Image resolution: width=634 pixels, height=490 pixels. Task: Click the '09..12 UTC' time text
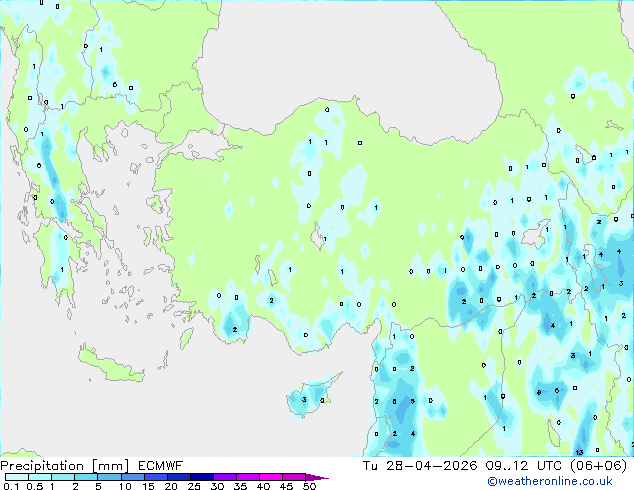[x=524, y=466]
